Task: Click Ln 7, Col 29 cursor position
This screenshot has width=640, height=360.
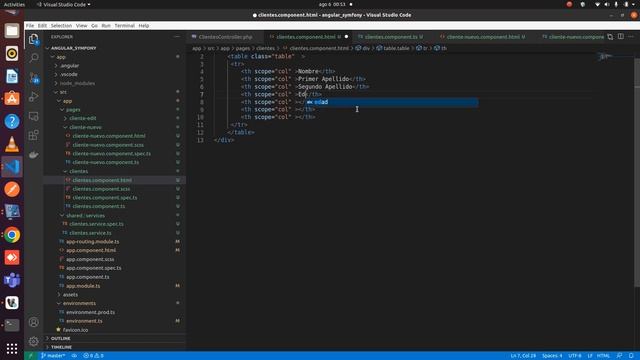Action: coord(523,356)
